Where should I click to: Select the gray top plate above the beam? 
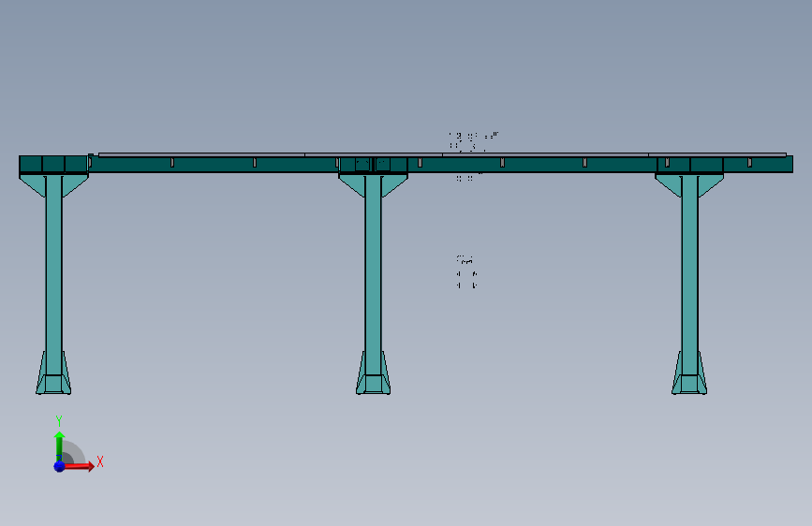tap(442, 154)
